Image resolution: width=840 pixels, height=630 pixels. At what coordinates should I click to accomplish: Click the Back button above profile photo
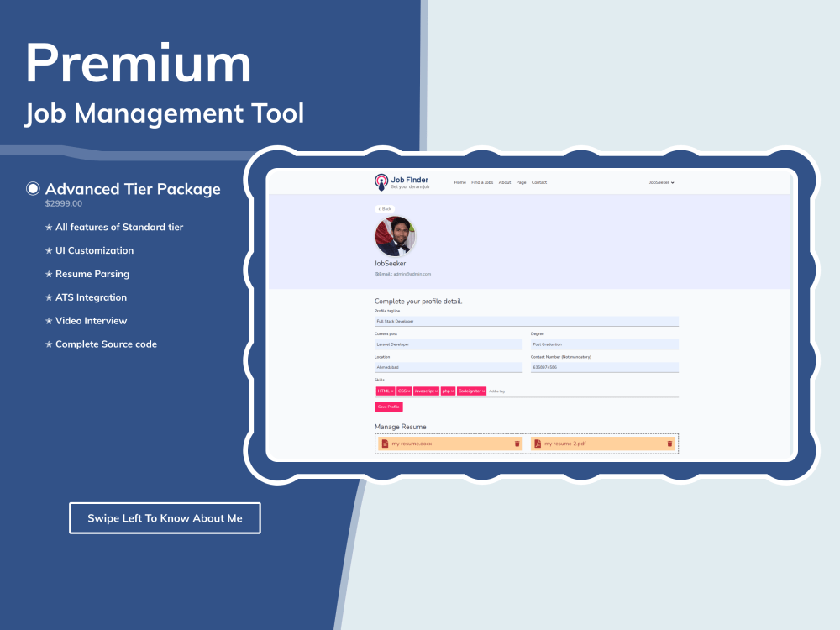(x=385, y=209)
